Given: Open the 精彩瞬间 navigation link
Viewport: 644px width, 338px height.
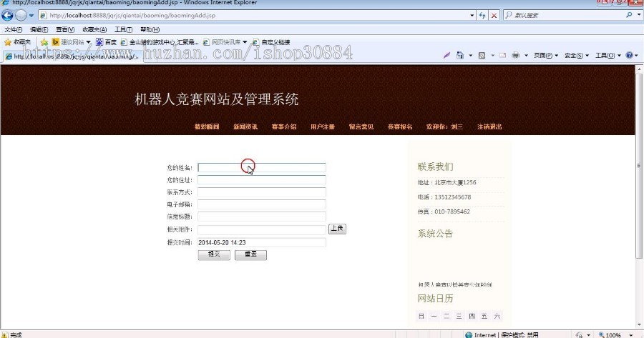Looking at the screenshot, I should tap(207, 126).
